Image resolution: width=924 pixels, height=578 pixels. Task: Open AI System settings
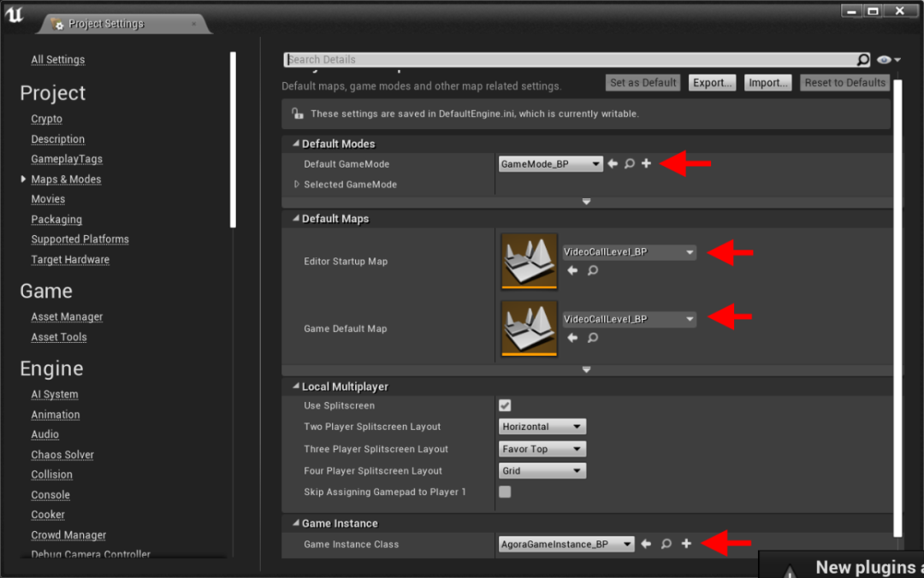[55, 394]
